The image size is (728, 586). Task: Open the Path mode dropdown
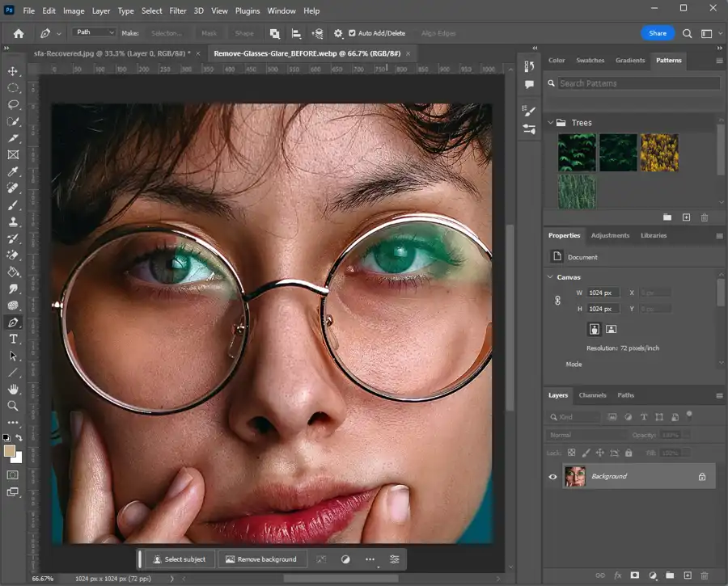95,33
